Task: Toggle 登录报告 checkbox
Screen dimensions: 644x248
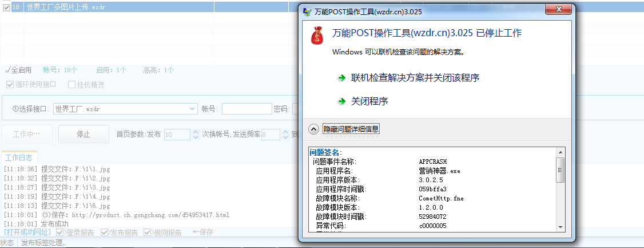Action: (60, 233)
